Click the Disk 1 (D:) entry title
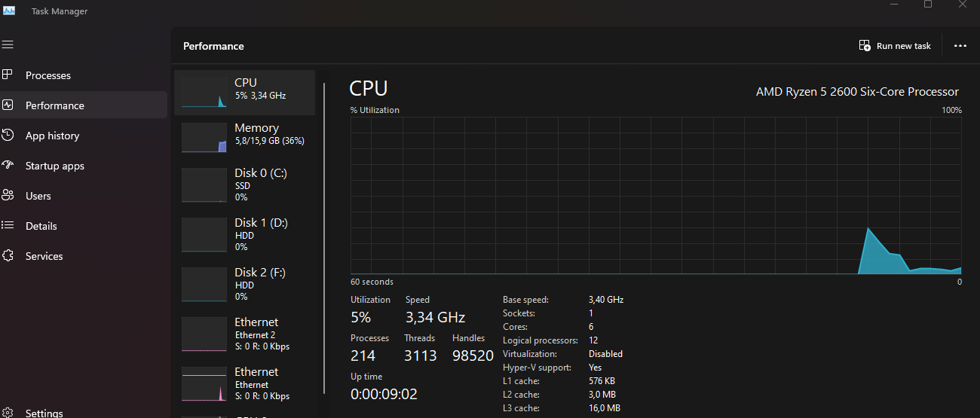The image size is (980, 418). click(261, 223)
